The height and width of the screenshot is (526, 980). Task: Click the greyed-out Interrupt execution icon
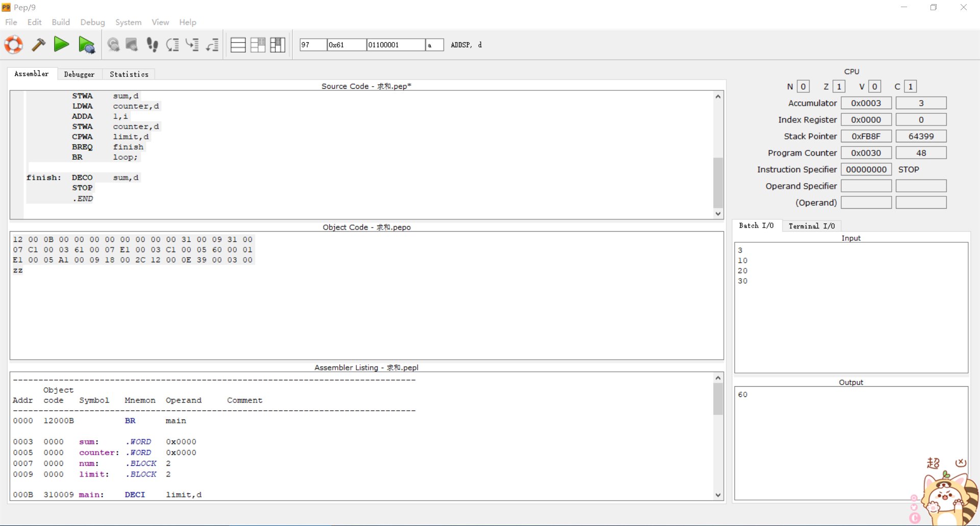click(x=132, y=45)
